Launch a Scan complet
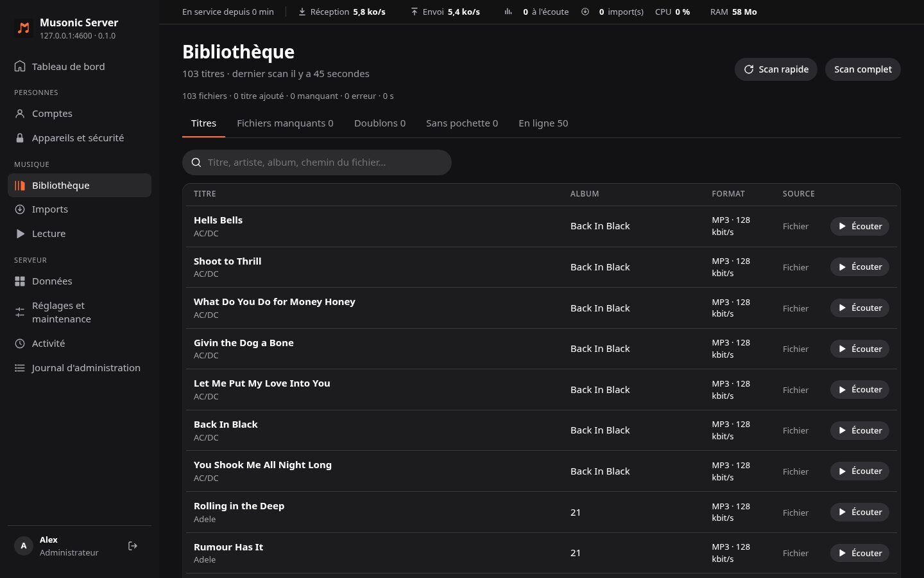924x578 pixels. (x=862, y=69)
